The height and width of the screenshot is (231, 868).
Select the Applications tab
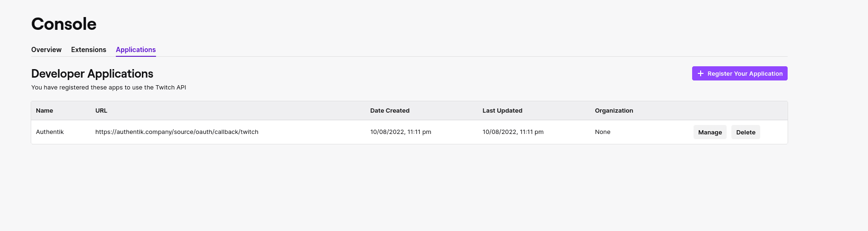[136, 50]
